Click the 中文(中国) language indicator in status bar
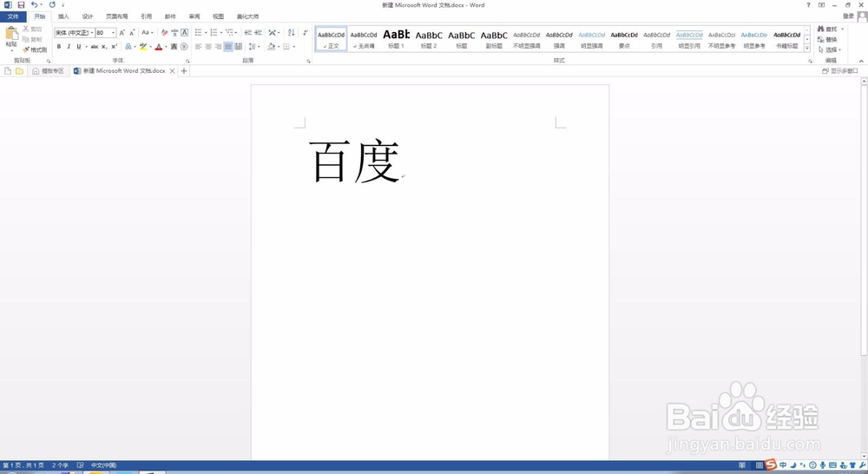Screen dimensions: 868x474 click(104, 465)
